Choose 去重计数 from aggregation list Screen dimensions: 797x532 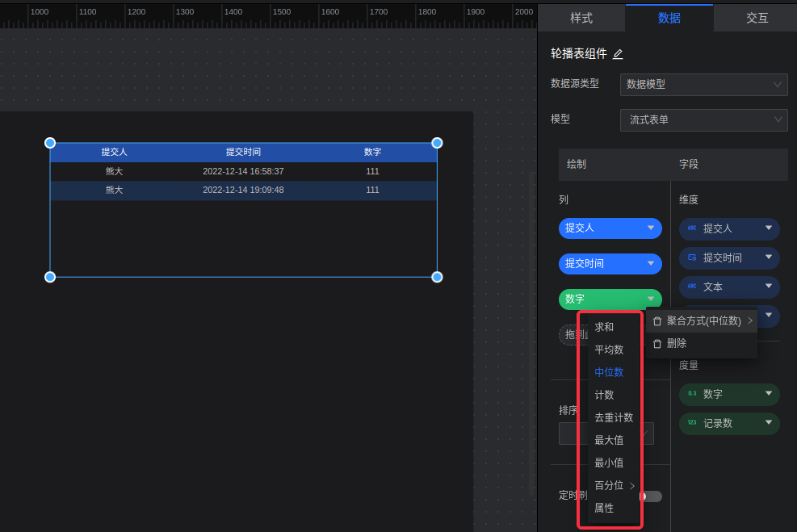tap(613, 417)
